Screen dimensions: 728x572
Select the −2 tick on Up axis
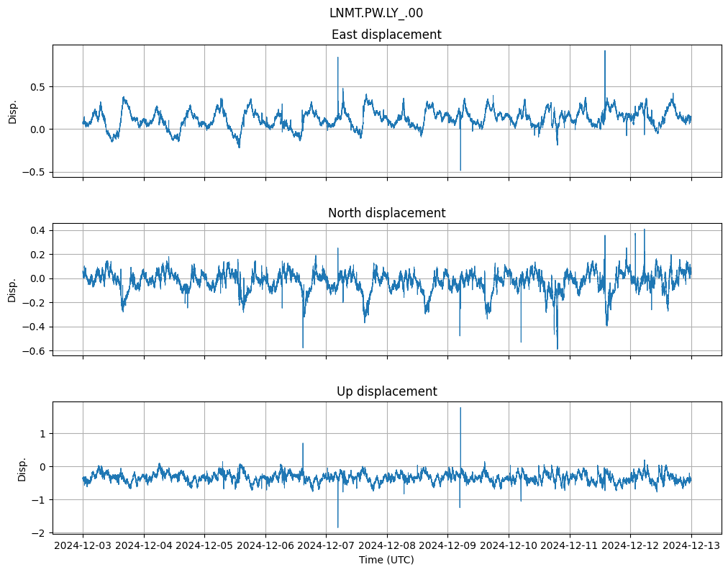pos(40,533)
